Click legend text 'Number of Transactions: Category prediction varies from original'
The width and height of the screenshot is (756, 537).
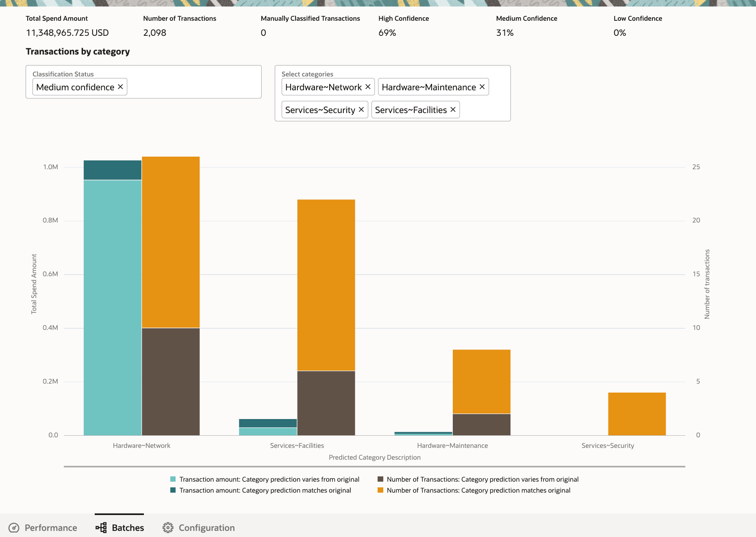[483, 479]
